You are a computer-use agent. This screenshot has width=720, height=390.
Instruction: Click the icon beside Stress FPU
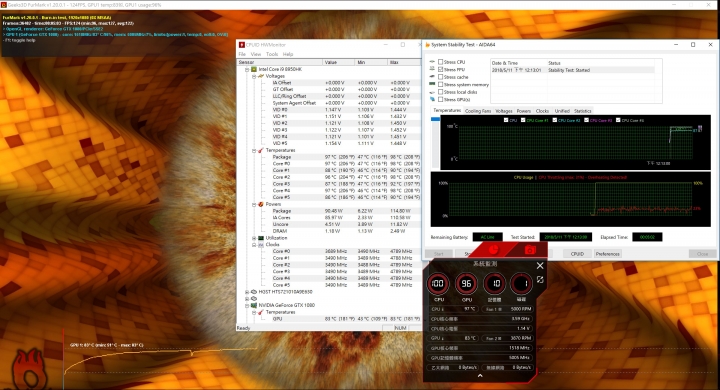432,69
